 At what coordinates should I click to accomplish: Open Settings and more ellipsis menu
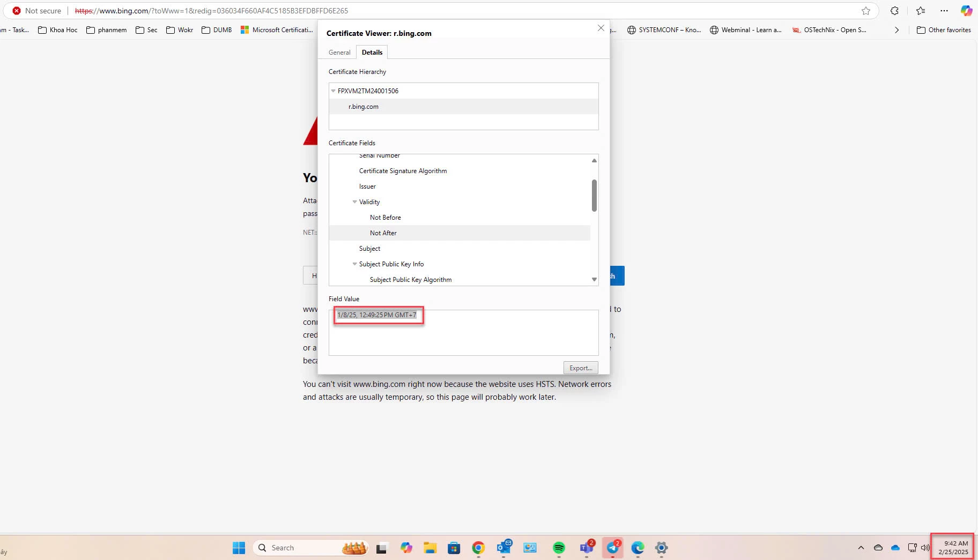[944, 11]
